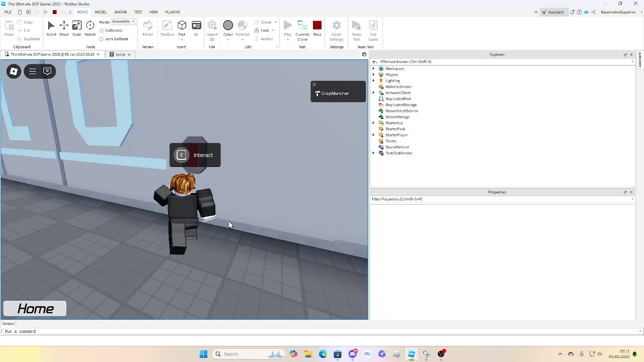Click the Exit Game button
Image resolution: width=644 pixels, height=362 pixels.
click(x=373, y=30)
